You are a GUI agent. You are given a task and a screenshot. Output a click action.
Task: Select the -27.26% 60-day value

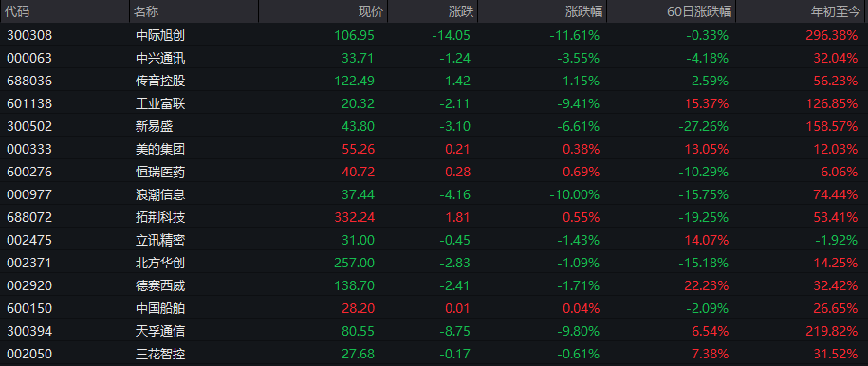click(x=704, y=126)
